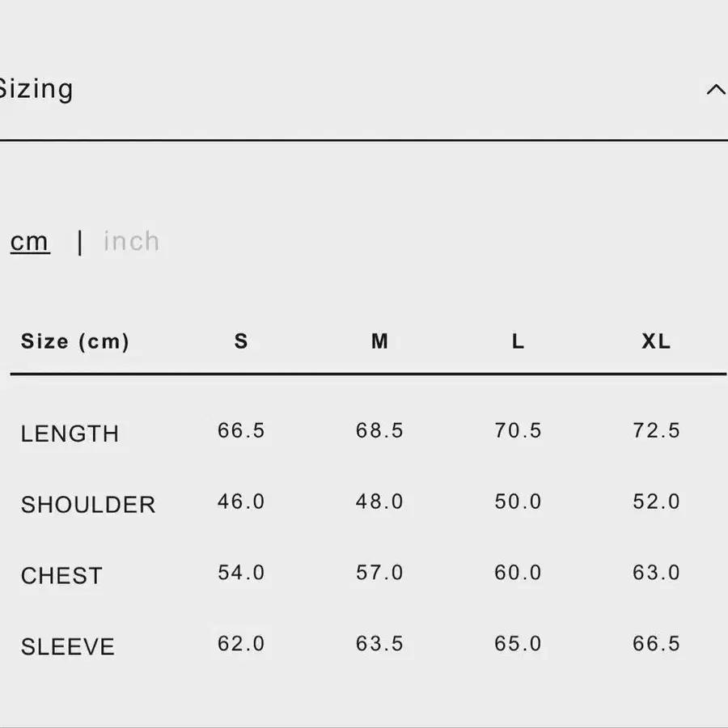
Task: Switch measurements to inch
Action: pos(132,241)
